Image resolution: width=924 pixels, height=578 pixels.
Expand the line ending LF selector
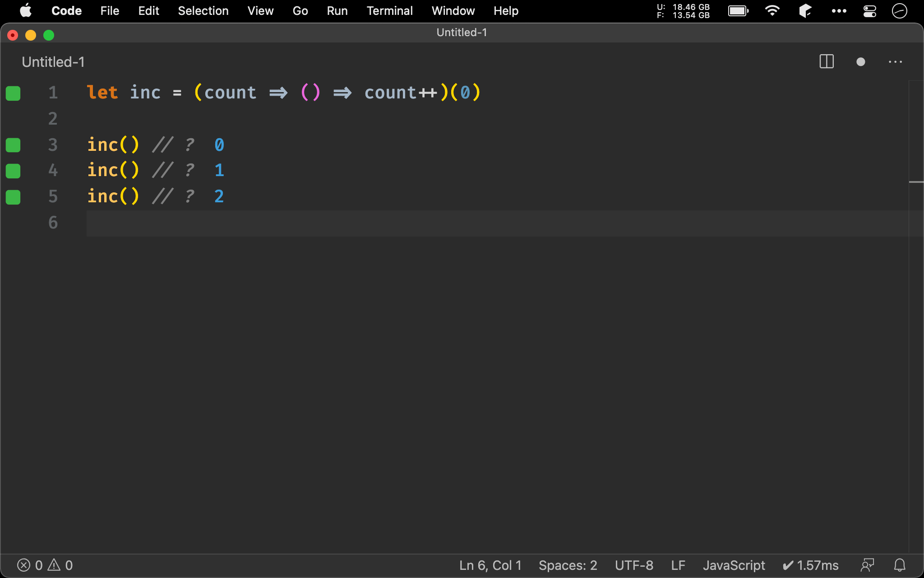[677, 565]
